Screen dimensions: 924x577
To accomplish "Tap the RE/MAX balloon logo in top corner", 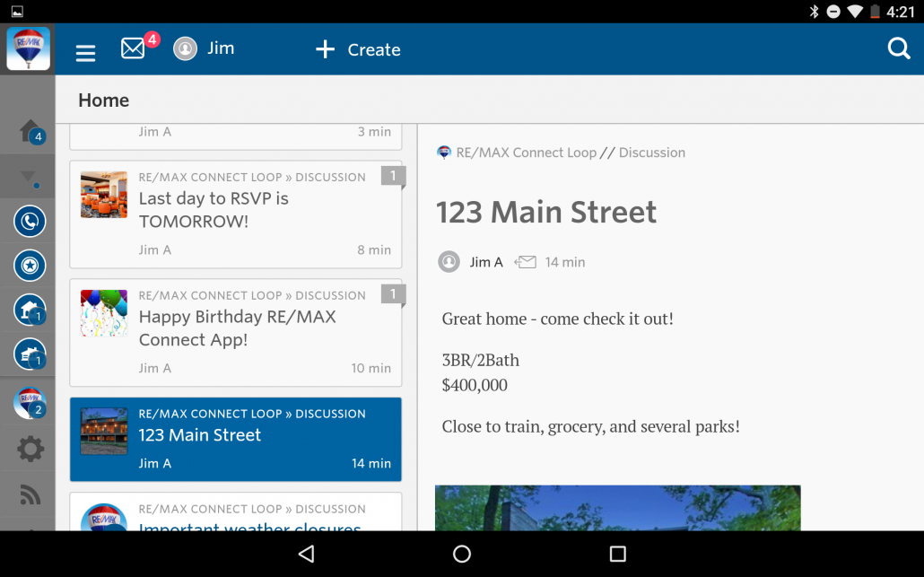I will pyautogui.click(x=28, y=49).
